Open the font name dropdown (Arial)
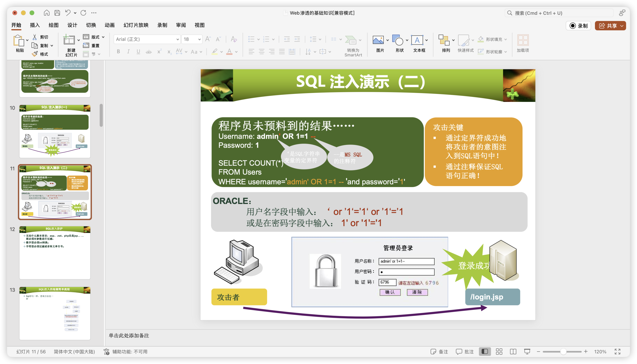Image resolution: width=637 pixels, height=364 pixels. (177, 39)
